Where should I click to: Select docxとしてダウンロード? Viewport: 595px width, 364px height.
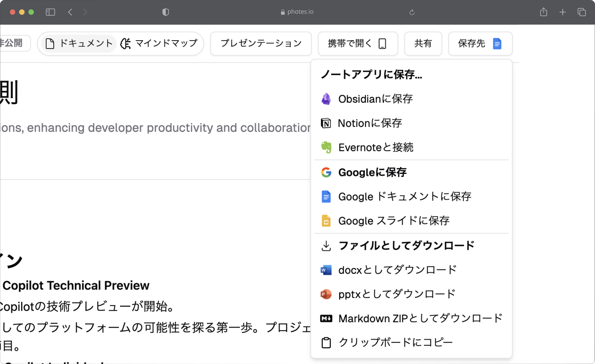[x=411, y=270]
